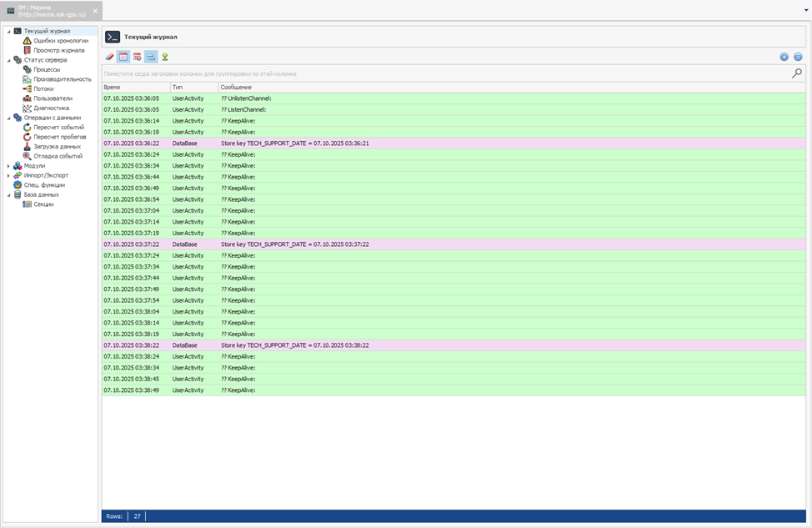
Task: Toggle the red calendar filter toolbar button
Action: [x=137, y=57]
